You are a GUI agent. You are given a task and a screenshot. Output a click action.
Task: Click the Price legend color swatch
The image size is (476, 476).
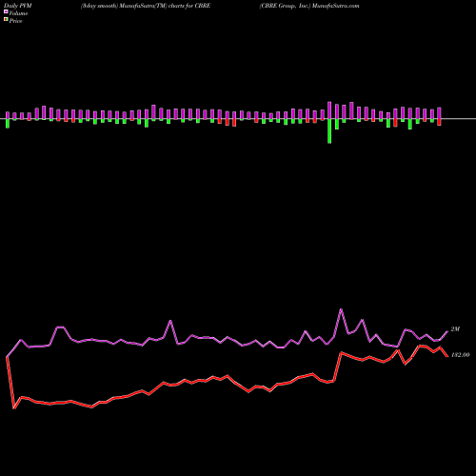[x=6, y=20]
